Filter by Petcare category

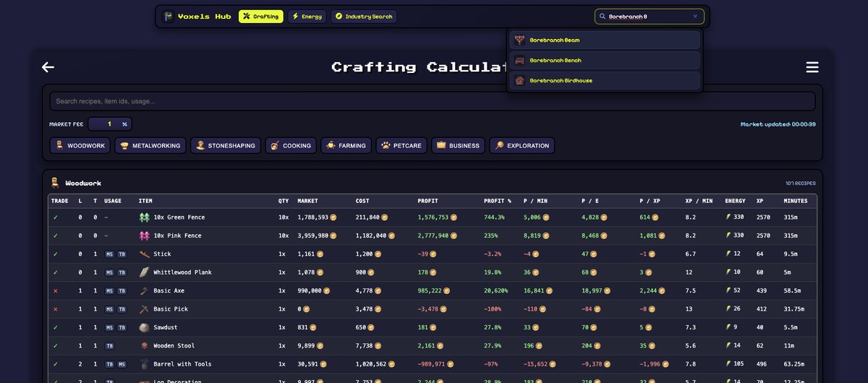pyautogui.click(x=401, y=145)
